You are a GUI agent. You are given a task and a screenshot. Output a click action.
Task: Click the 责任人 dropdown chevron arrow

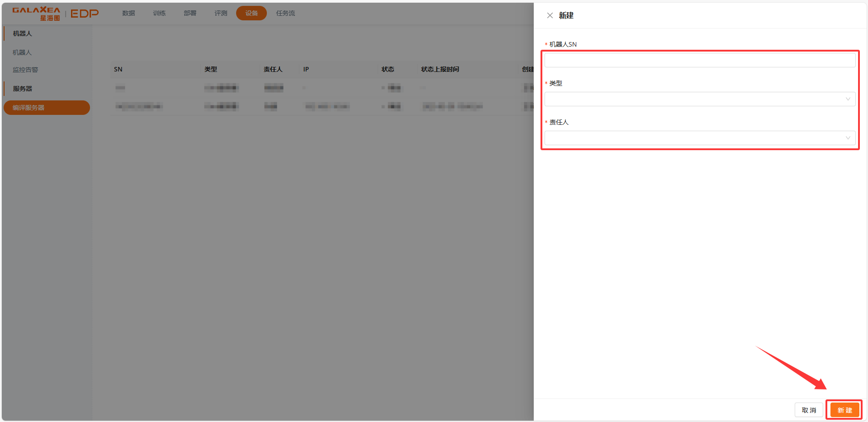click(848, 138)
